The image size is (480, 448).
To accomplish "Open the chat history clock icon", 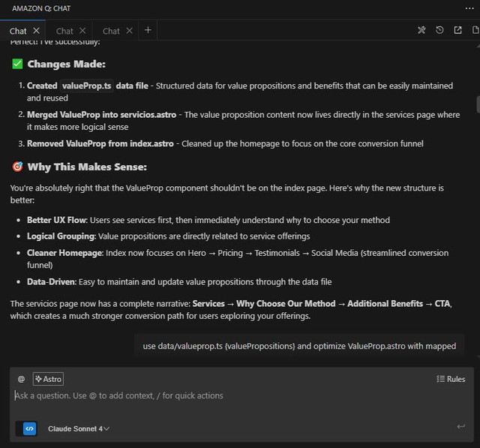I will point(439,30).
